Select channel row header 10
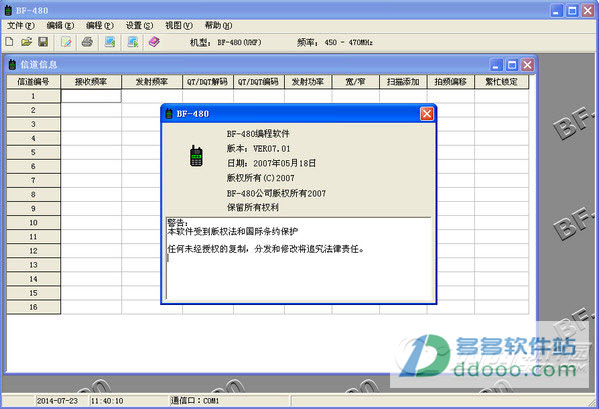 [x=33, y=223]
